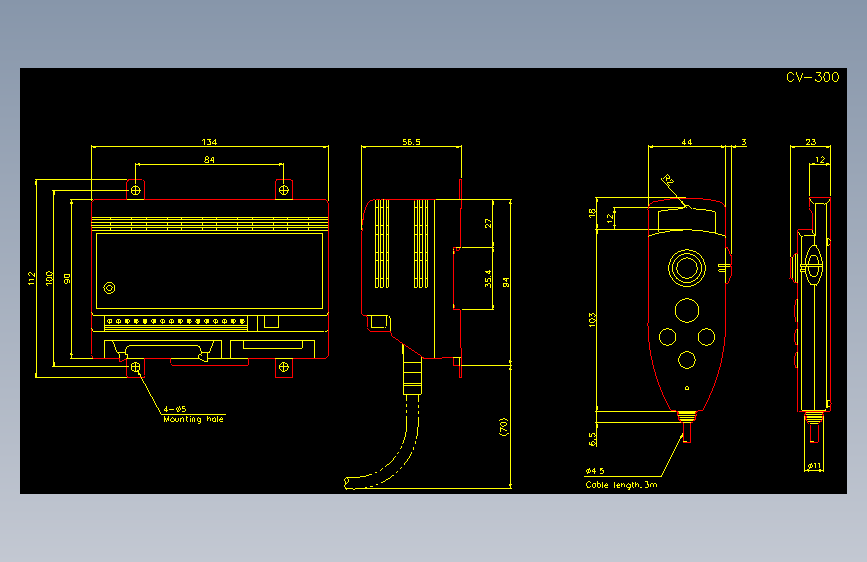Screen dimensions: 867x562
Task: Click the 94 side view height dimension
Action: 505,282
